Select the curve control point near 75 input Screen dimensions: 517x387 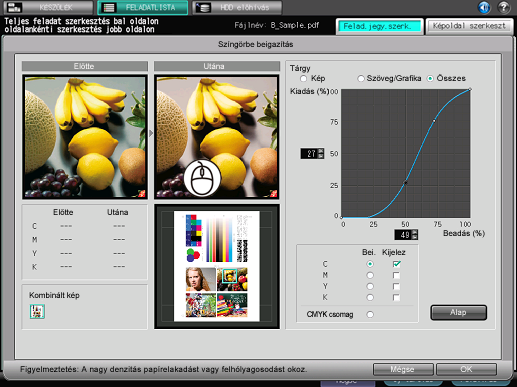point(434,121)
